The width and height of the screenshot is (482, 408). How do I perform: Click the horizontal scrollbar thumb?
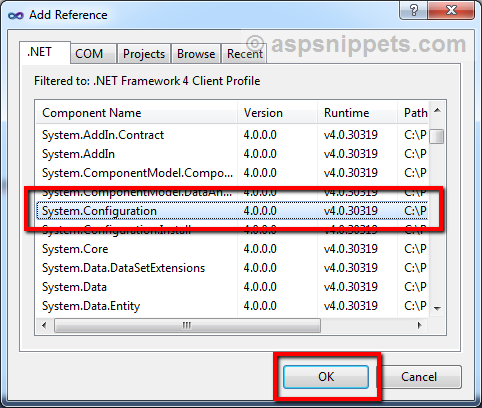[x=187, y=325]
